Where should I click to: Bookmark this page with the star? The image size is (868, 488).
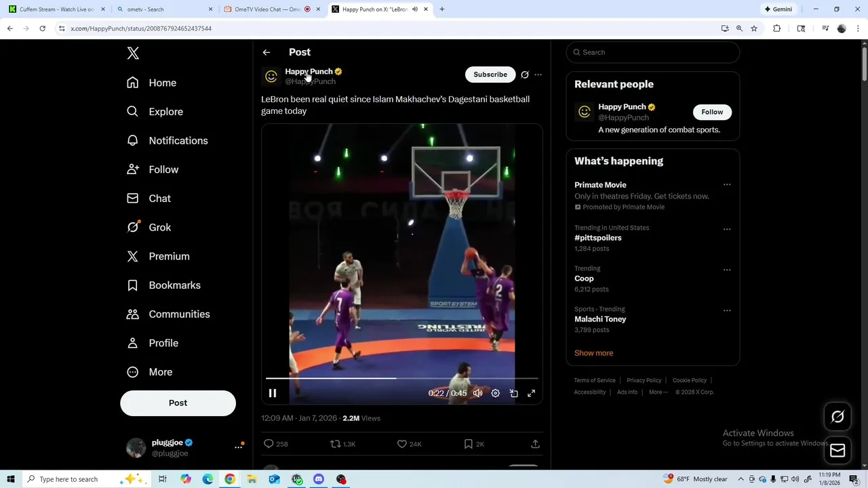coord(754,28)
